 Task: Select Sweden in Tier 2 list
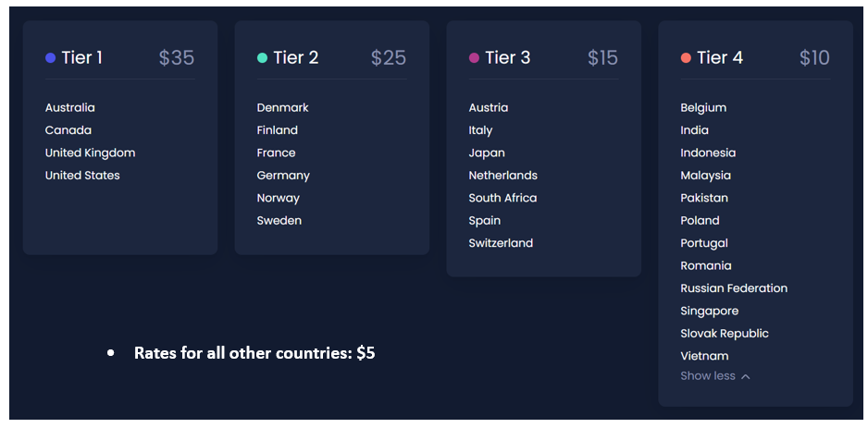[279, 221]
